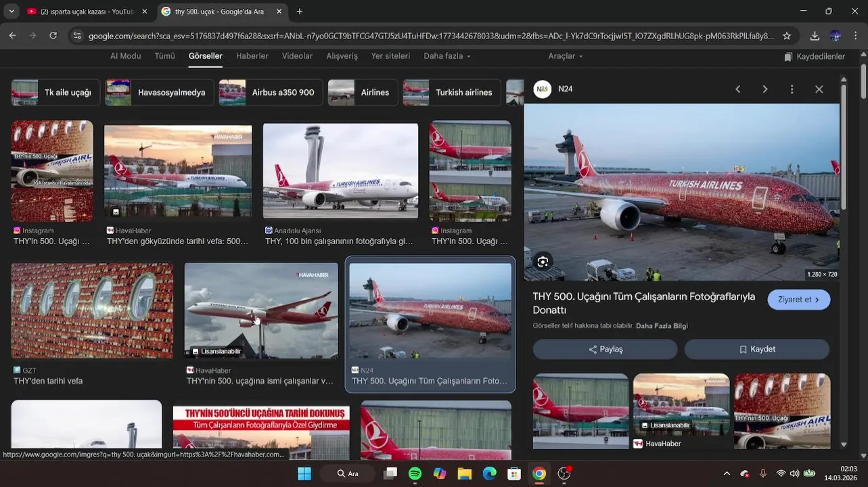Viewport: 868px width, 487px height.
Task: Switch to Videolar tab
Action: click(297, 56)
